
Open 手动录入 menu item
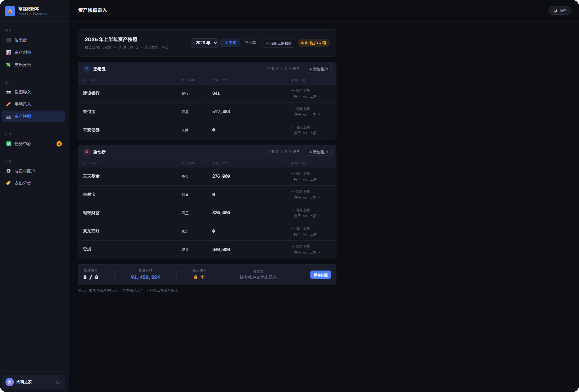point(33,104)
